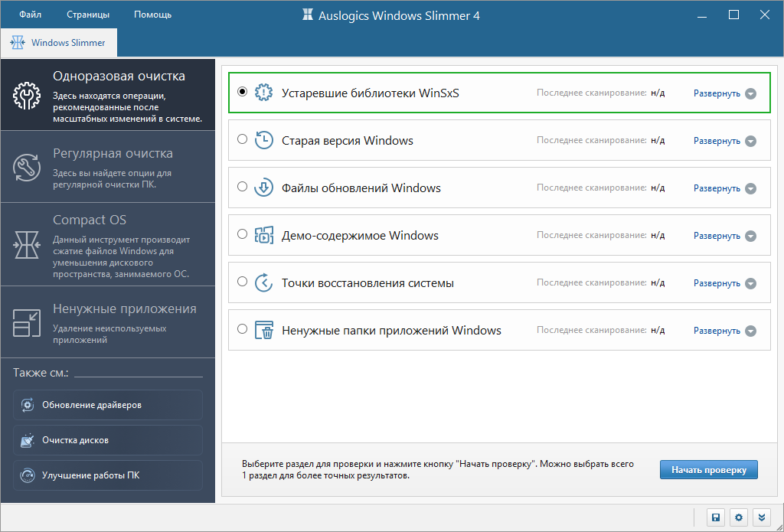Open the 'Страницы' menu

pyautogui.click(x=88, y=15)
